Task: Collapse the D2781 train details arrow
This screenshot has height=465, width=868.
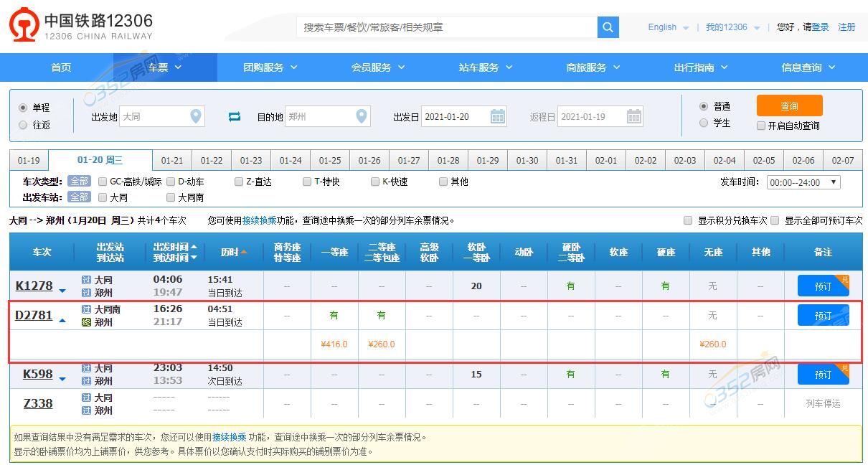Action: [62, 320]
